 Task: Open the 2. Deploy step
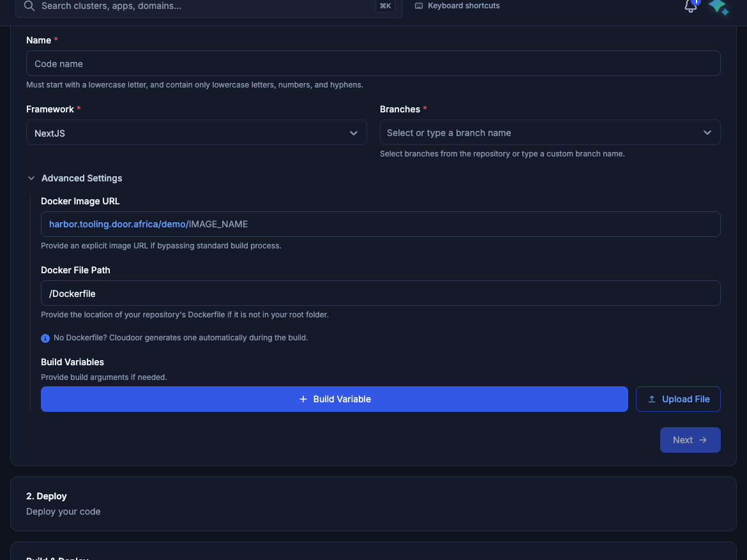(373, 504)
